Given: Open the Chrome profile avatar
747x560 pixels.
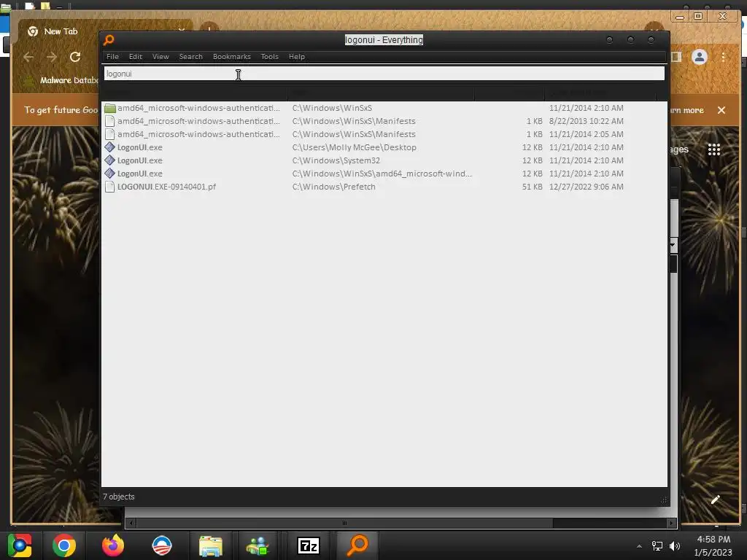Looking at the screenshot, I should 700,57.
